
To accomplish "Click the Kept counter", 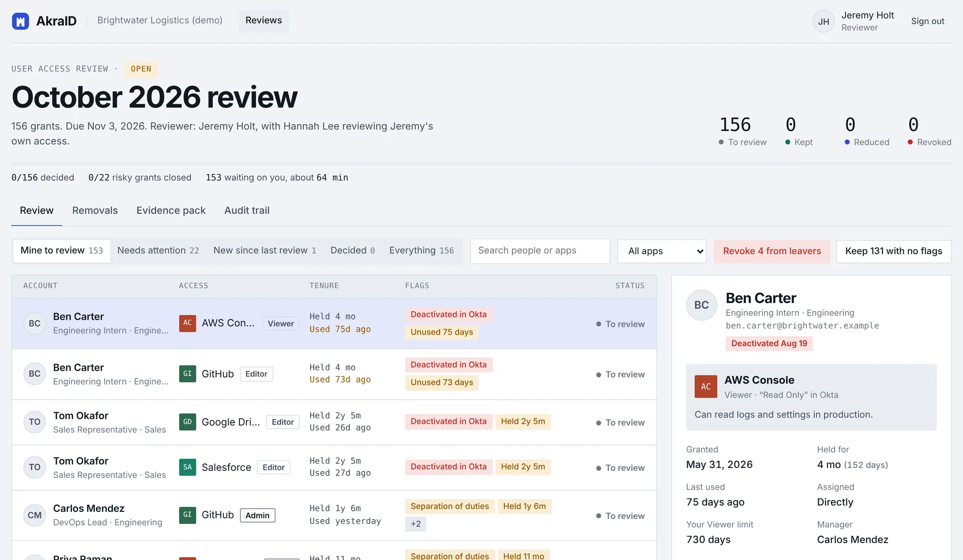I will (x=799, y=131).
